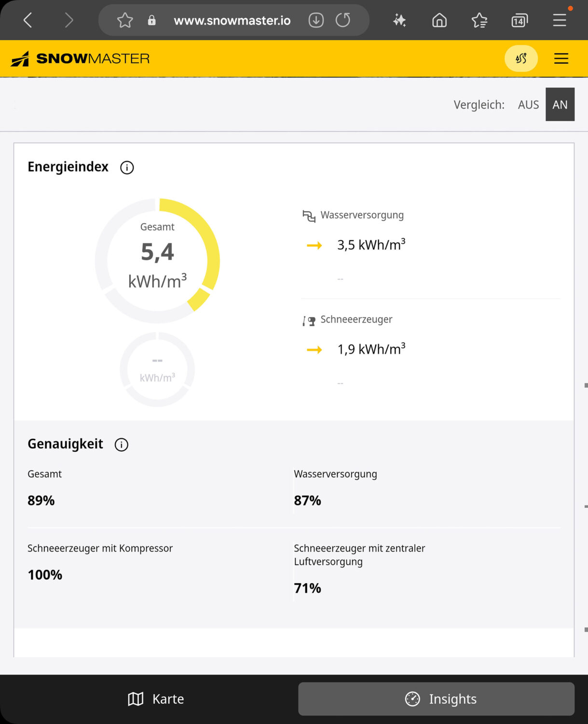Open the browser menu with notification dot
This screenshot has width=588, height=724.
559,20
